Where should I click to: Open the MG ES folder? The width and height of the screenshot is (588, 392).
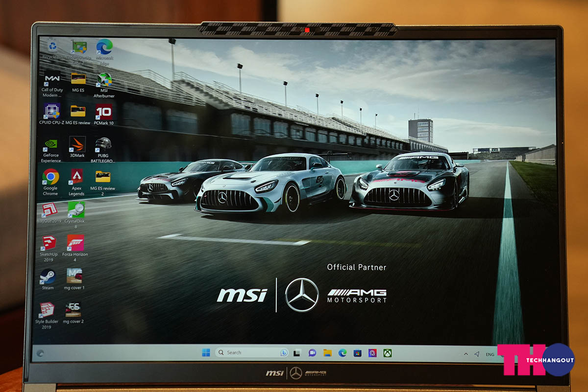pos(78,82)
